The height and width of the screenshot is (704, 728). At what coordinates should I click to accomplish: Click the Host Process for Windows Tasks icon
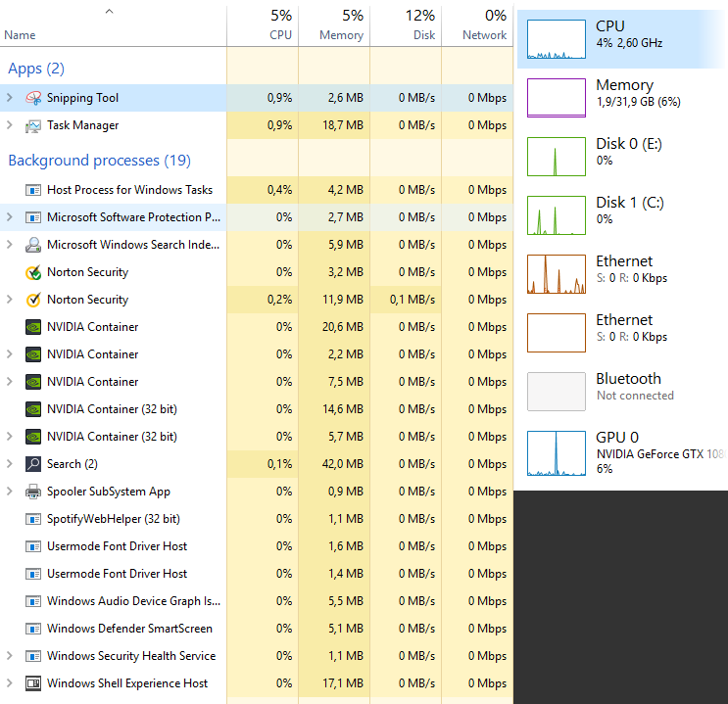click(33, 190)
